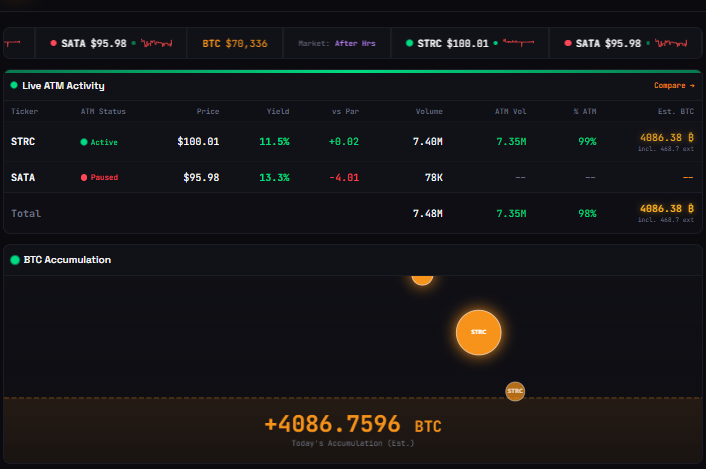Click the 13.3% yield value

click(274, 177)
